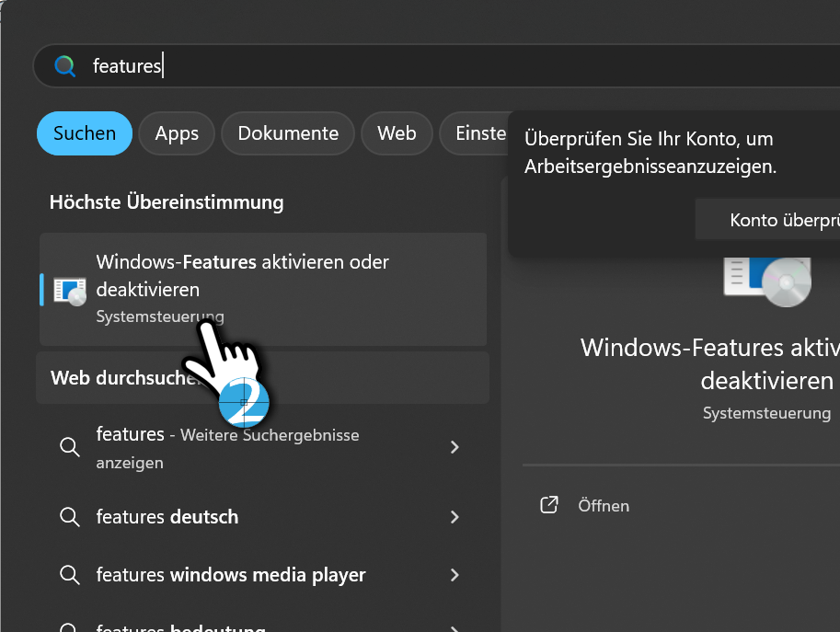
Task: Click magnifier icon beside 'features - Weitere Suchergebnisse'
Action: pos(70,447)
